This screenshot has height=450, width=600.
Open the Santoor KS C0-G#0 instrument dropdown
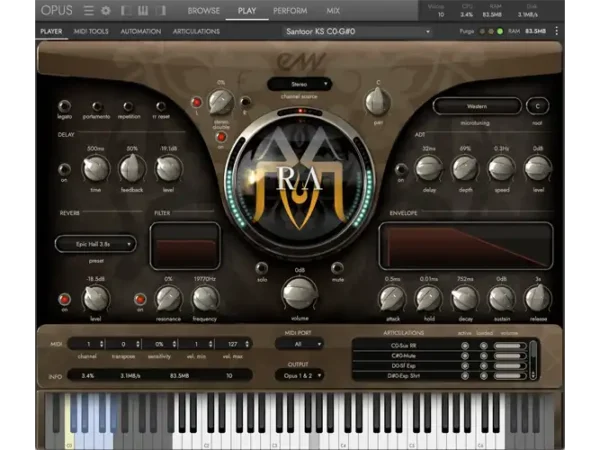point(357,31)
